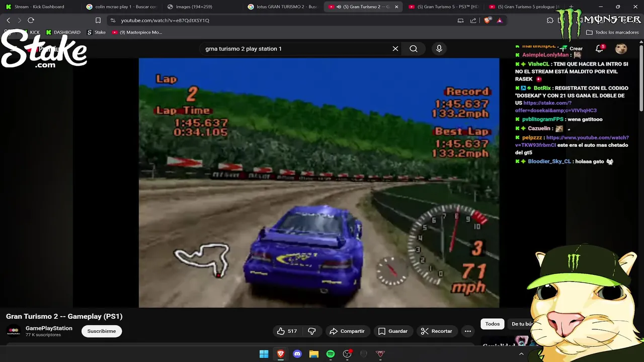Switch to lotus GRAN TURISMO 2 tab
This screenshot has height=362, width=644.
[x=283, y=7]
